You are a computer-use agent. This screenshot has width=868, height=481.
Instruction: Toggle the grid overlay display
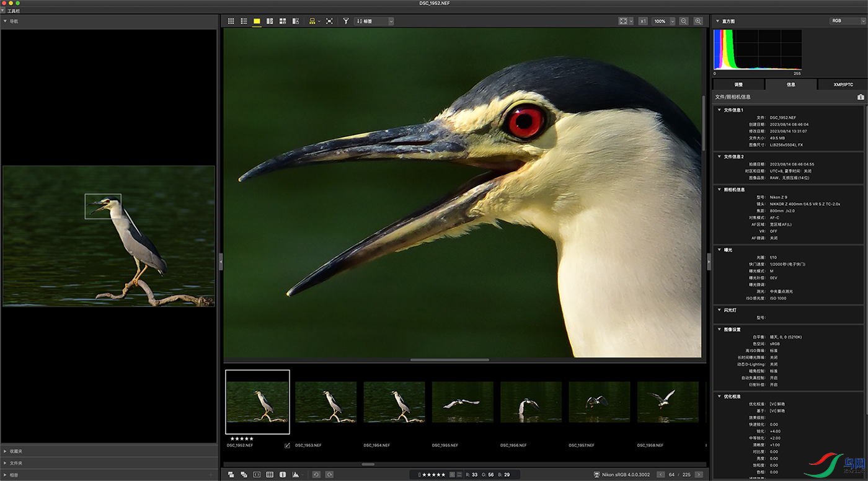[x=270, y=475]
